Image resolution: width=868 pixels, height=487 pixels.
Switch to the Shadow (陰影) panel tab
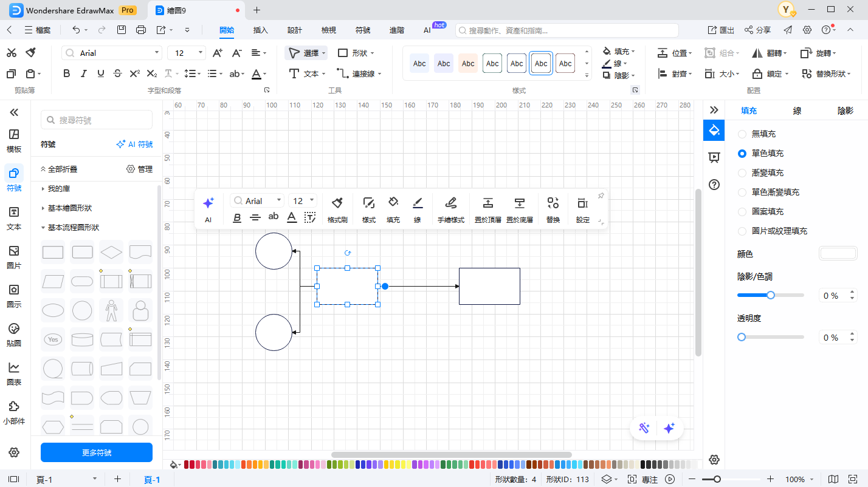click(845, 111)
